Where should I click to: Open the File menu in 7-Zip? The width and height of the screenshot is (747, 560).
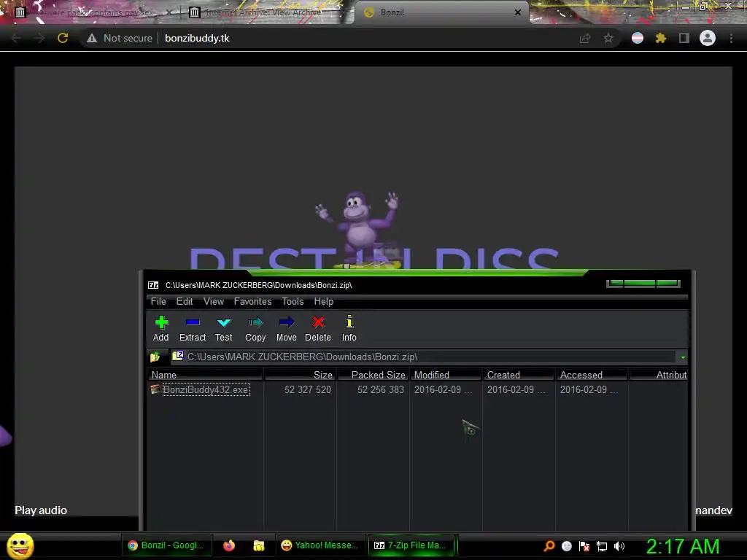click(158, 301)
